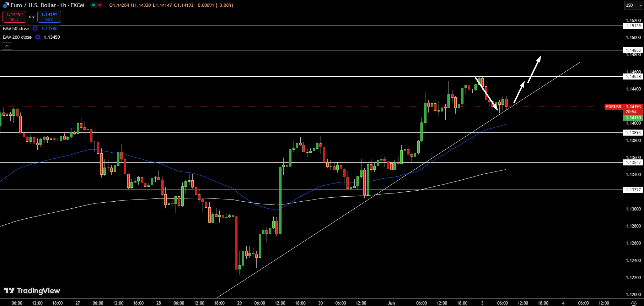The height and width of the screenshot is (306, 644).
Task: Click the 1.12000 price axis tick
Action: click(633, 294)
